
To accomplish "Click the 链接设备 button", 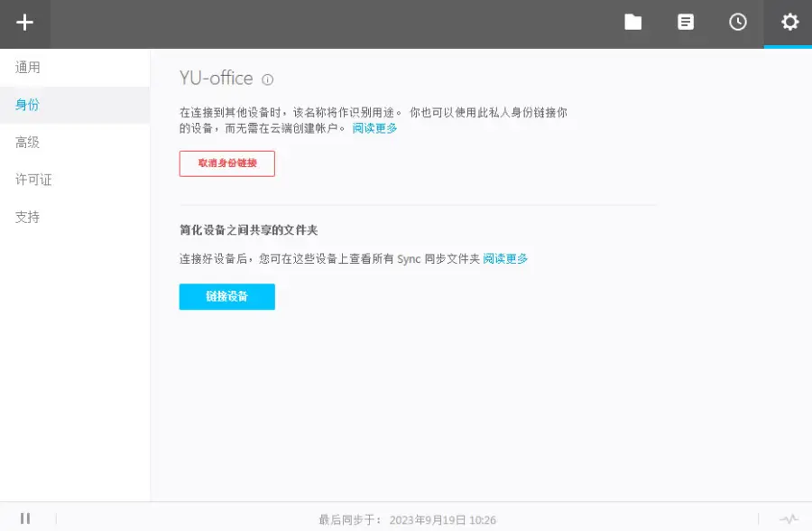I will pyautogui.click(x=226, y=296).
